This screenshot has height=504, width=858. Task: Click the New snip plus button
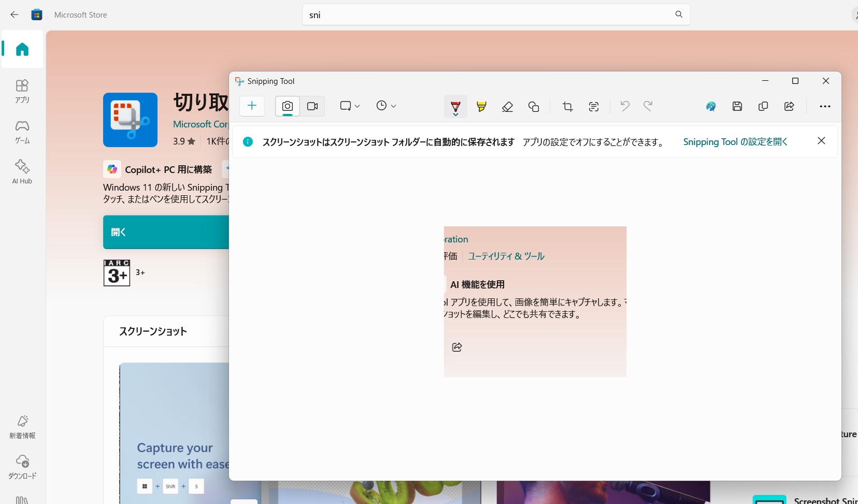coord(252,106)
